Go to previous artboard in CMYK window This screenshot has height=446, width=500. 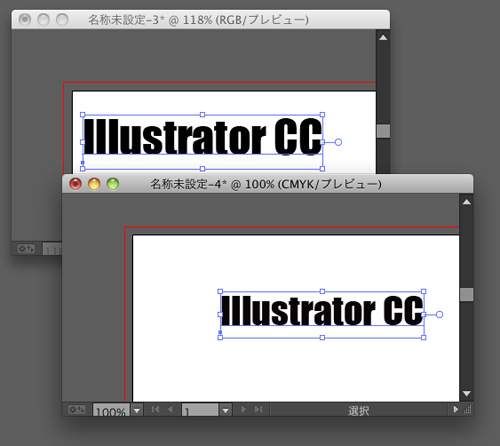[x=170, y=409]
